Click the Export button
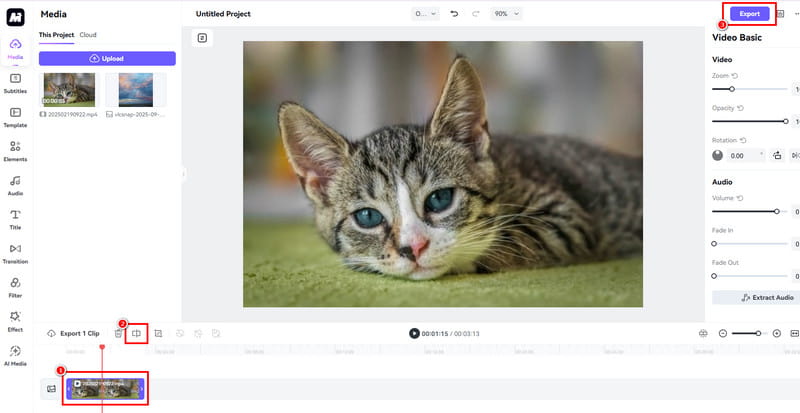 [x=749, y=14]
